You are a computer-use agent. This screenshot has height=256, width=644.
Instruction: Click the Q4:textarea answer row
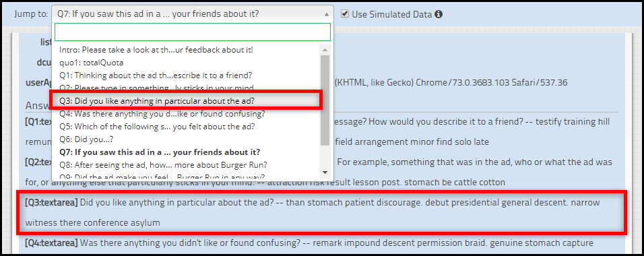click(309, 243)
